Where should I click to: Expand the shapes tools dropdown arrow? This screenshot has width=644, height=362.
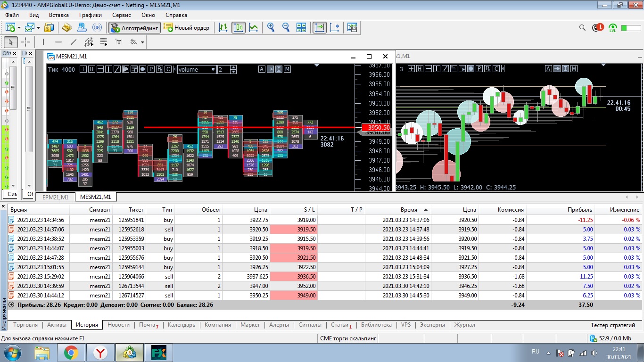[x=142, y=42]
